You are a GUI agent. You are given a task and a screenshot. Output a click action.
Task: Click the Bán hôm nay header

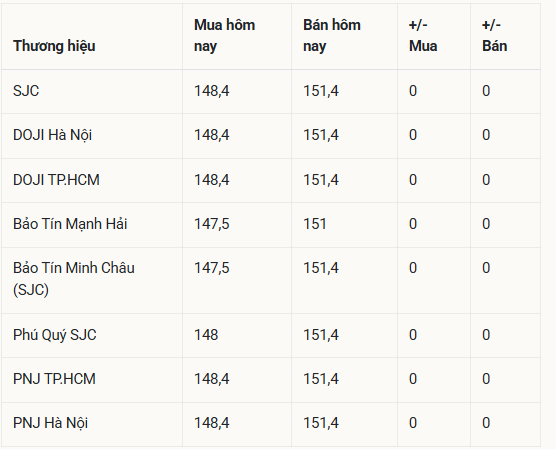332,35
